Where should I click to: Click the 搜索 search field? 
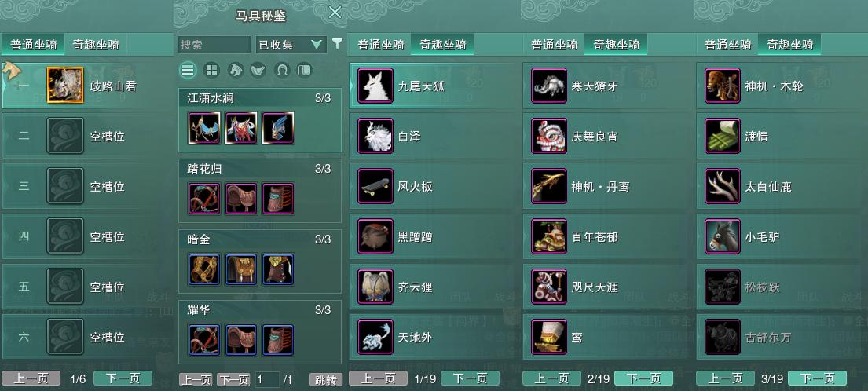pyautogui.click(x=214, y=45)
